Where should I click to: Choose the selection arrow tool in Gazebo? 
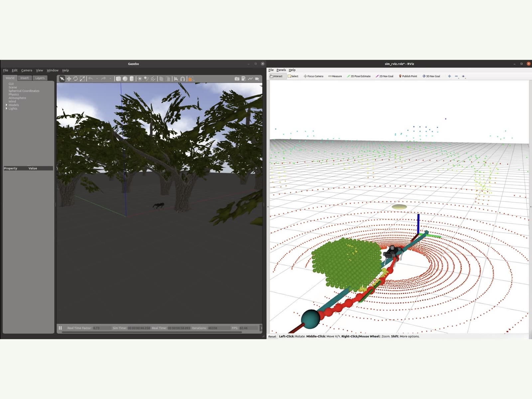[62, 79]
